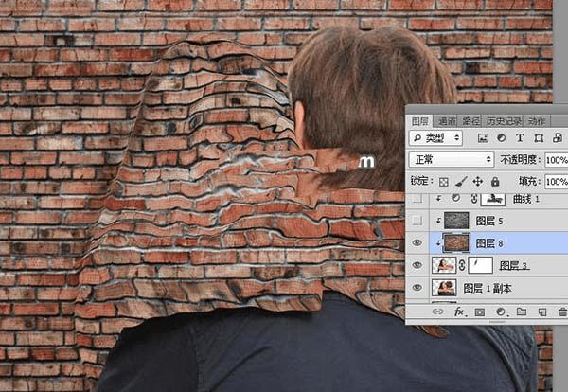Open the 类型 filter type dropdown
This screenshot has height=392, width=568.
pyautogui.click(x=435, y=138)
